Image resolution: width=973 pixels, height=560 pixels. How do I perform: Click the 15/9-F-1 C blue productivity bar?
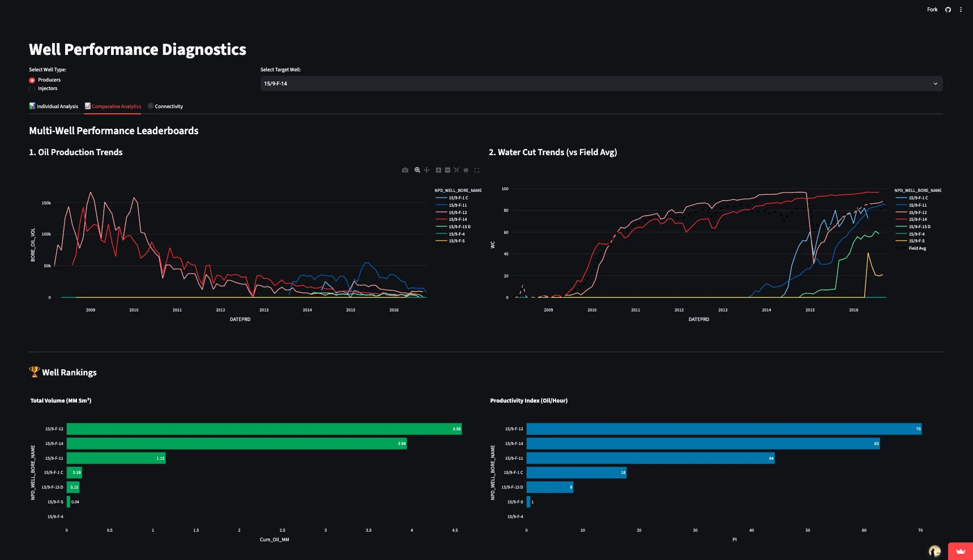point(577,472)
